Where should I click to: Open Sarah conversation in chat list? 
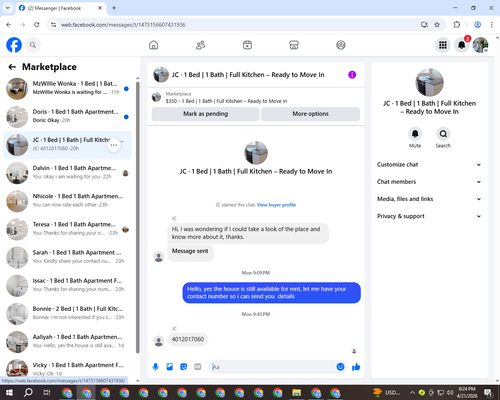coord(67,257)
